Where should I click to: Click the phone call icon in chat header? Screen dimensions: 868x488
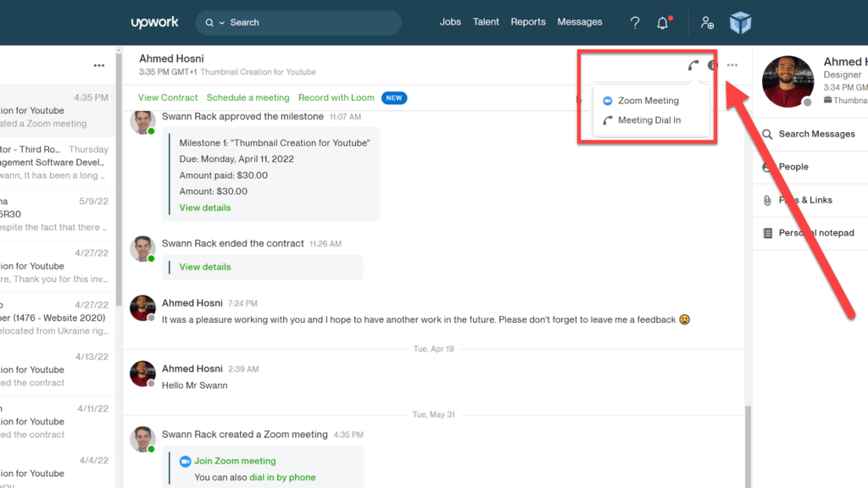coord(693,65)
